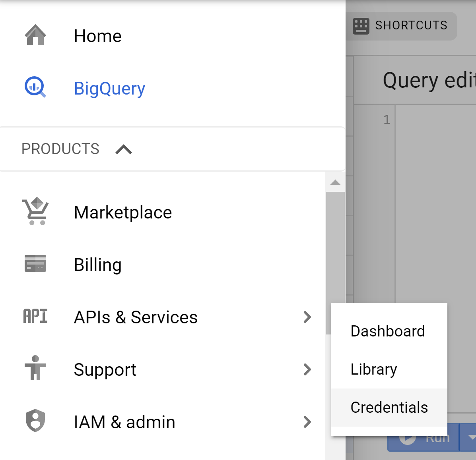Click the Billing credit card icon
Image resolution: width=476 pixels, height=460 pixels.
point(35,263)
